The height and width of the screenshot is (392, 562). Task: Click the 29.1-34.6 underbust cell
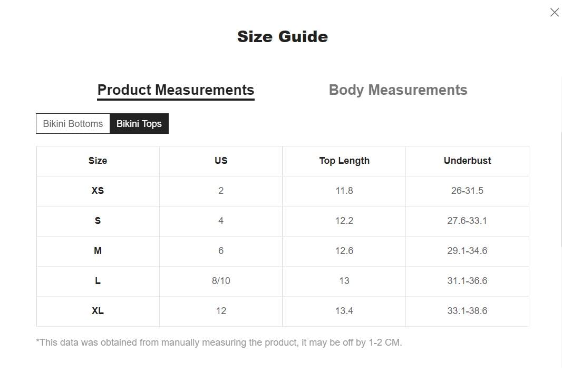pos(467,251)
